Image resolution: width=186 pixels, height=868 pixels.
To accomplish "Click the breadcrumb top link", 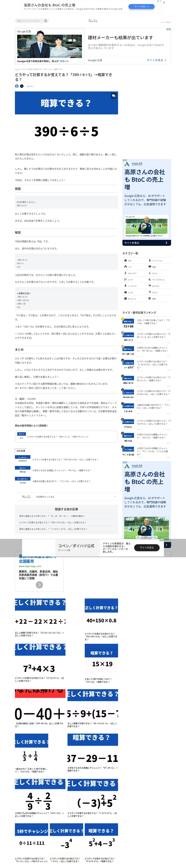I will (17, 69).
